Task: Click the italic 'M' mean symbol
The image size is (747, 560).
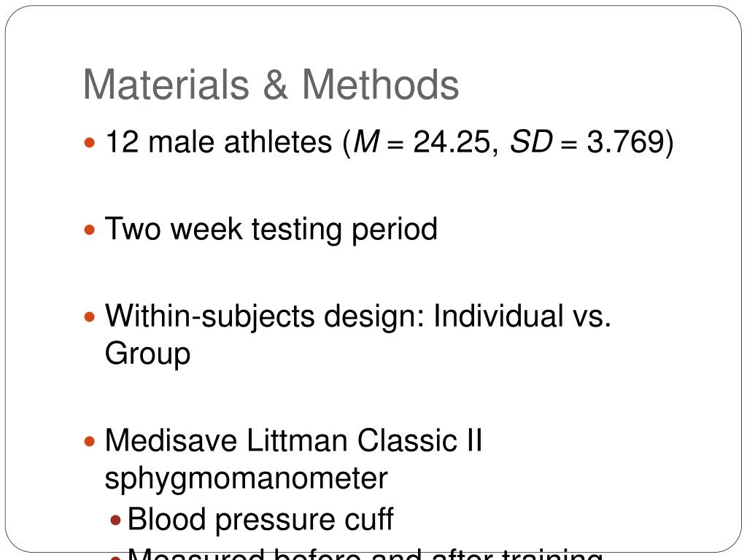Action: click(367, 142)
